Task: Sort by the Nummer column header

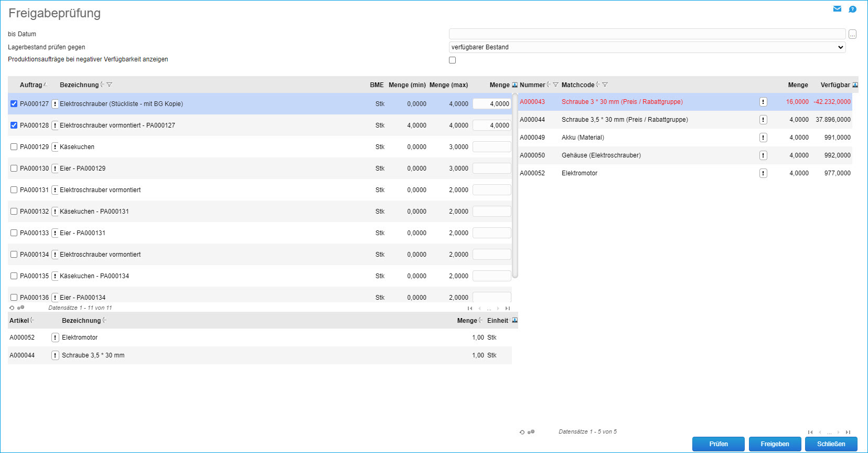Action: point(532,85)
